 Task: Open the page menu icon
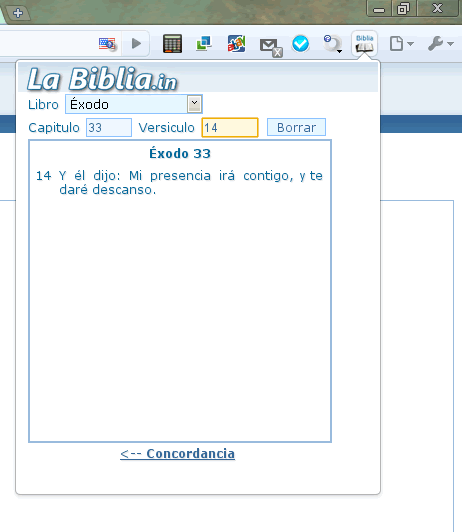(x=401, y=44)
